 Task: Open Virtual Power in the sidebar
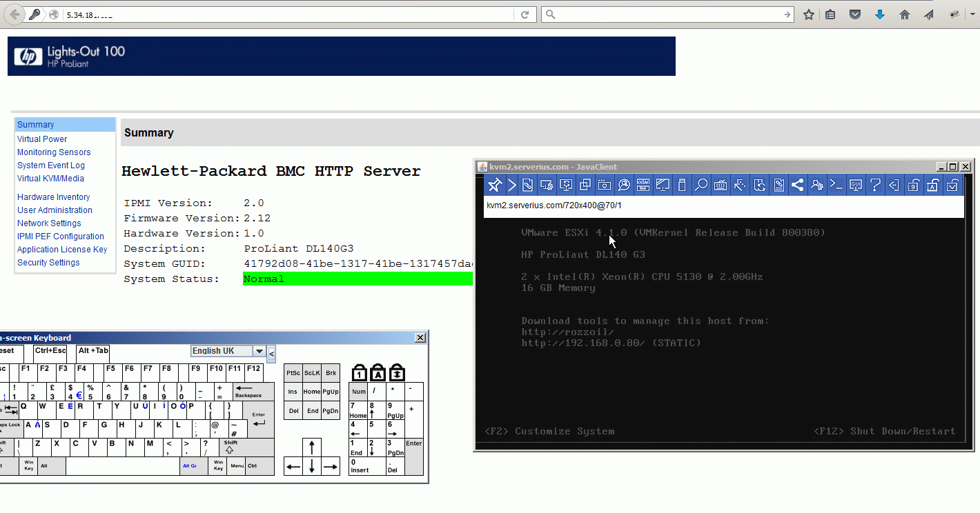coord(42,139)
